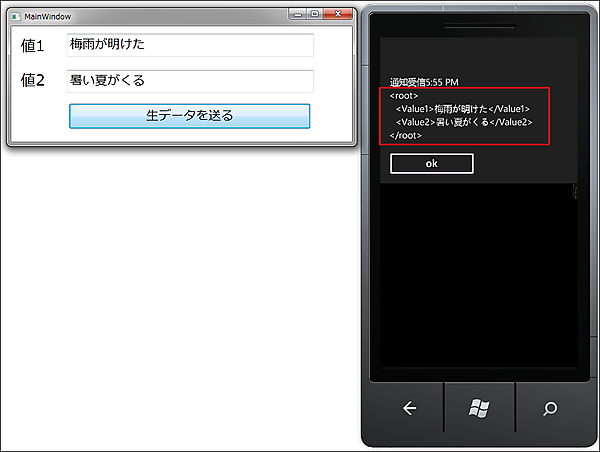Tap the Windows Start button on the phone

479,408
